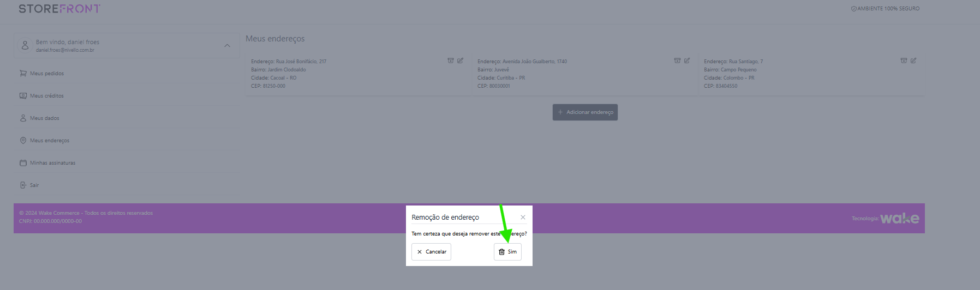980x290 pixels.
Task: Click the plus icon in Adicionar endereço
Action: pyautogui.click(x=560, y=112)
